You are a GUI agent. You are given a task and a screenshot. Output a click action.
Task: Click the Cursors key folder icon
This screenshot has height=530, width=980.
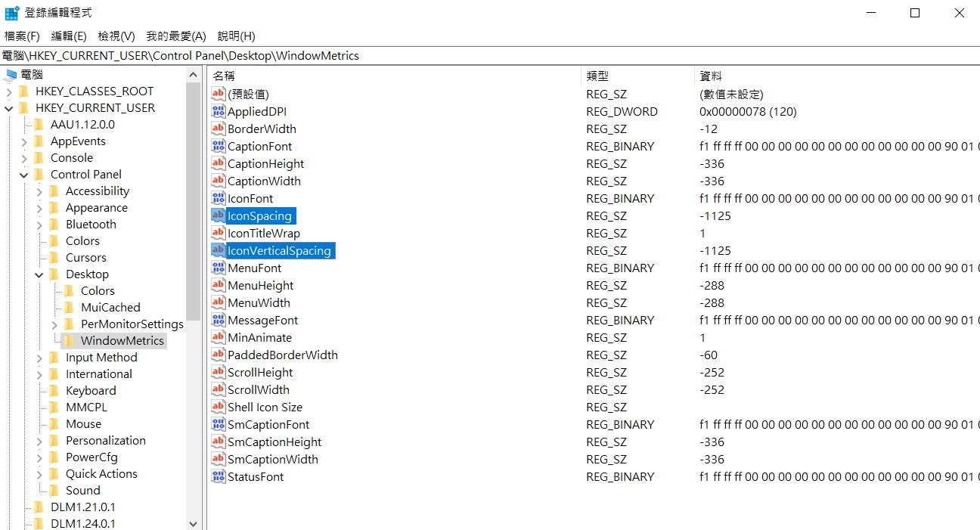click(54, 257)
